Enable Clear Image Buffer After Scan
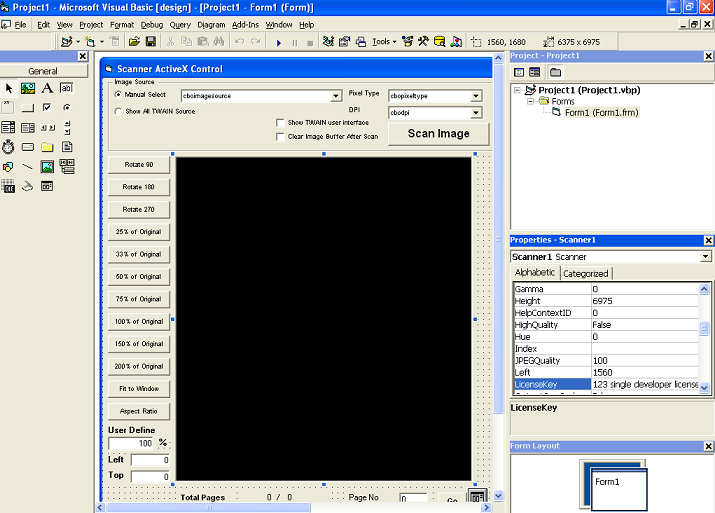The width and height of the screenshot is (715, 513). coord(280,136)
